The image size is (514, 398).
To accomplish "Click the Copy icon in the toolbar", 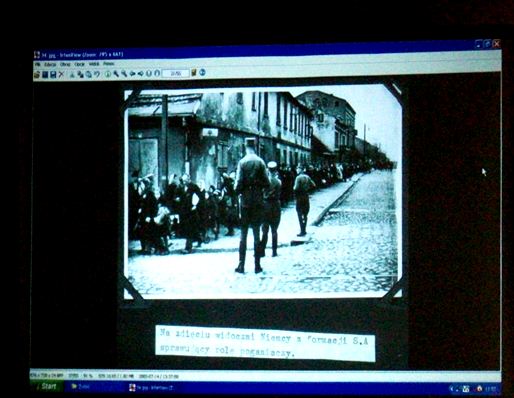I will (x=80, y=74).
